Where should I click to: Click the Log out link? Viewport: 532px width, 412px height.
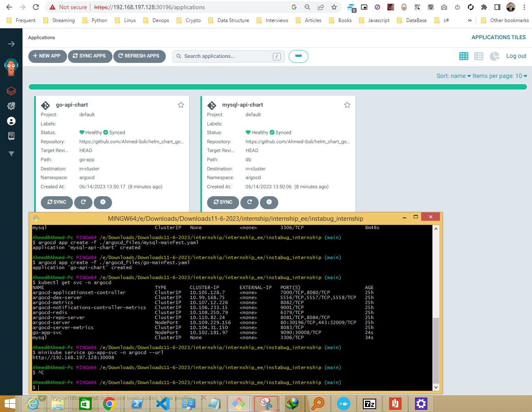point(516,56)
